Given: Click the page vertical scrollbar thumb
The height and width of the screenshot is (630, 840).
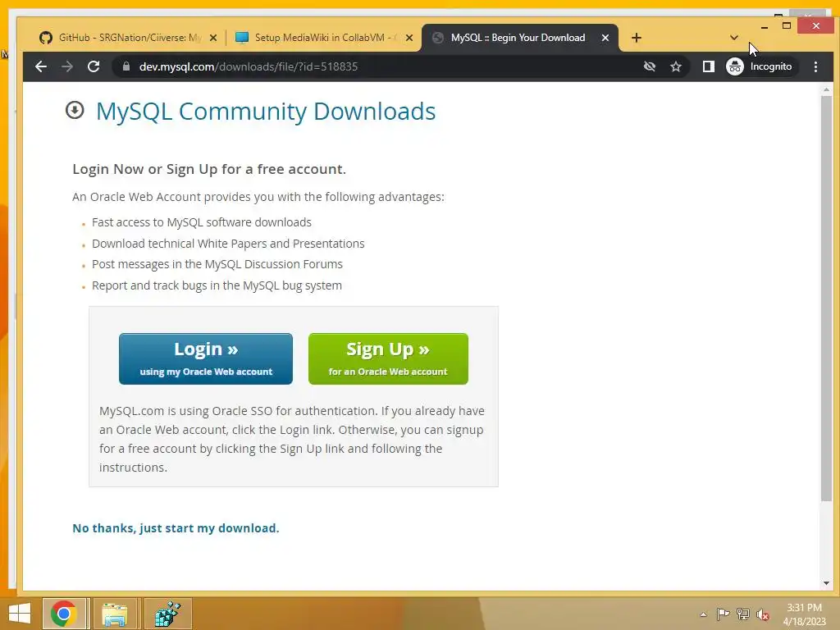Looking at the screenshot, I should [x=826, y=299].
